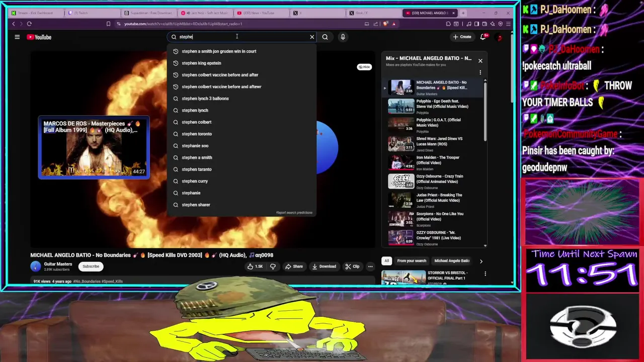Screen dimensions: 644x362
Task: Close the Mix playlist panel
Action: click(480, 61)
